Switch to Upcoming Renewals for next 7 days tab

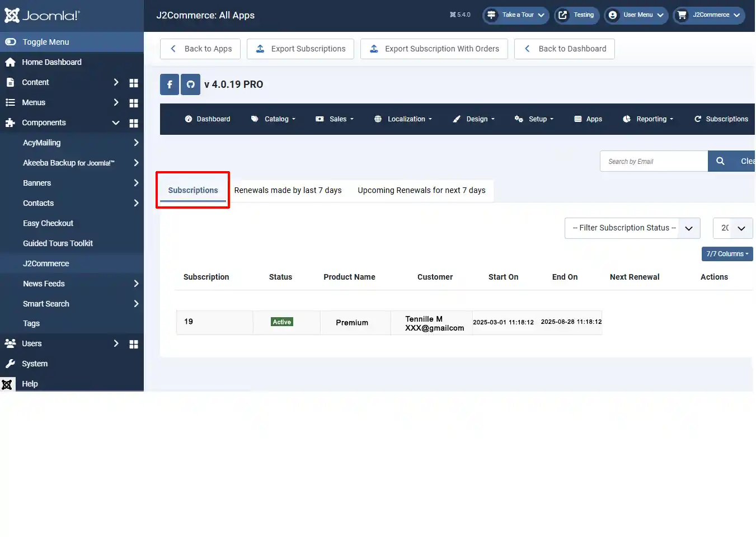pos(421,190)
